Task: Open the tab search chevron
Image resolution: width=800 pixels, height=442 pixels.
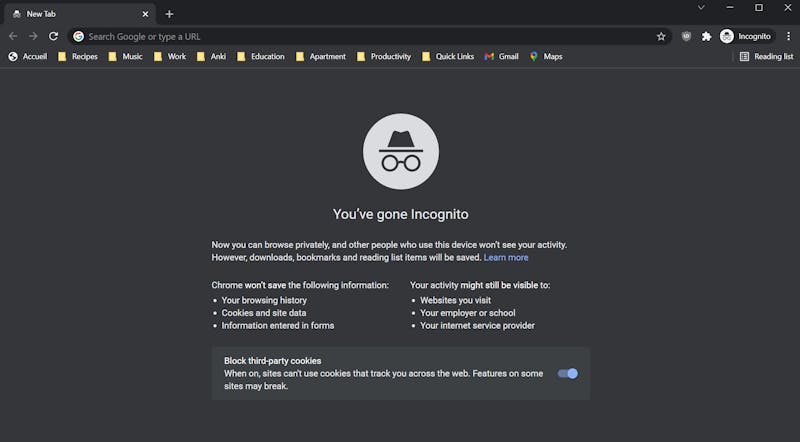Action: 701,7
